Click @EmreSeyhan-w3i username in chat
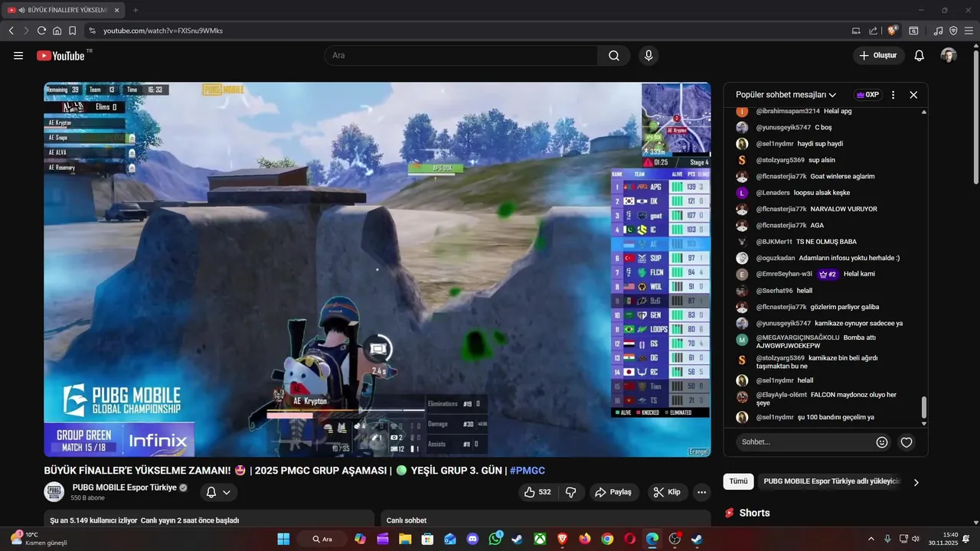The image size is (980, 551). 784,274
